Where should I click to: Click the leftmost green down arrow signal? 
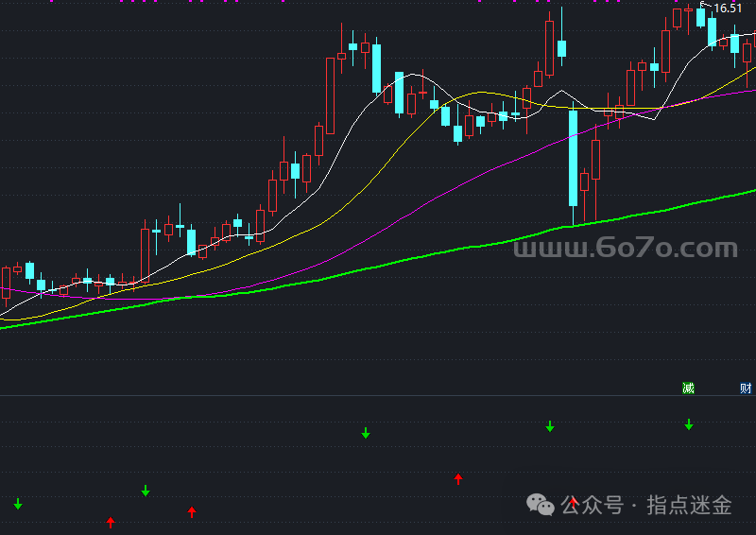(x=18, y=504)
